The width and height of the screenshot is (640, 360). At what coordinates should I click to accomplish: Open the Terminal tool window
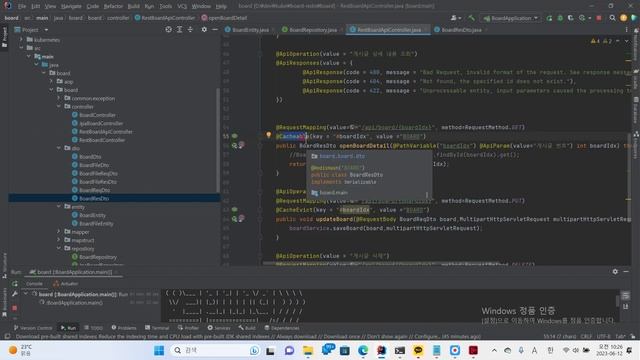coord(157,328)
